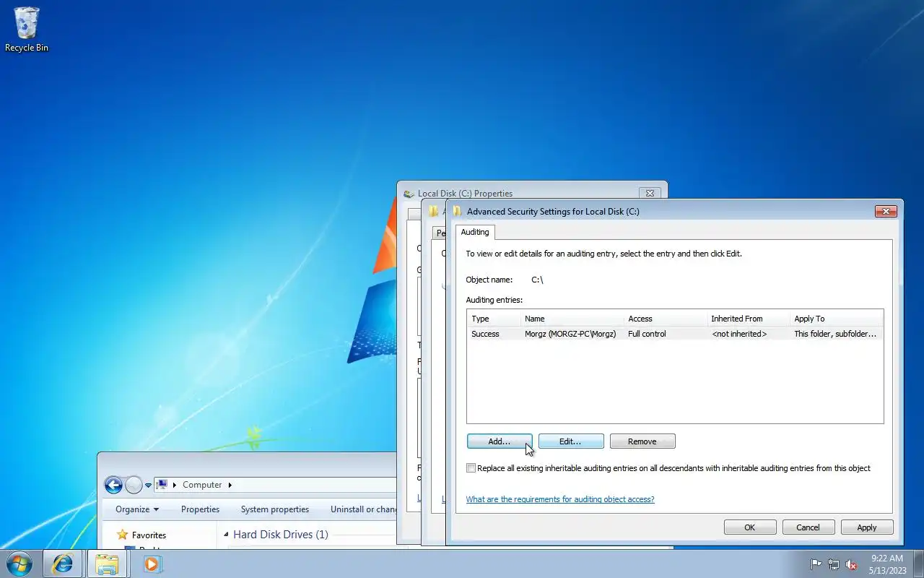Sort entries by Apply To column
The height and width of the screenshot is (578, 924).
(x=837, y=319)
